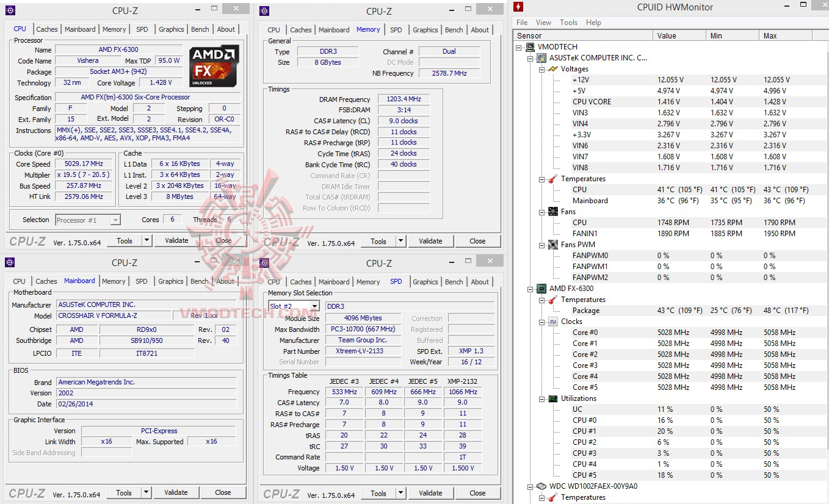Click the Voltages lightning icon in the tree

552,69
